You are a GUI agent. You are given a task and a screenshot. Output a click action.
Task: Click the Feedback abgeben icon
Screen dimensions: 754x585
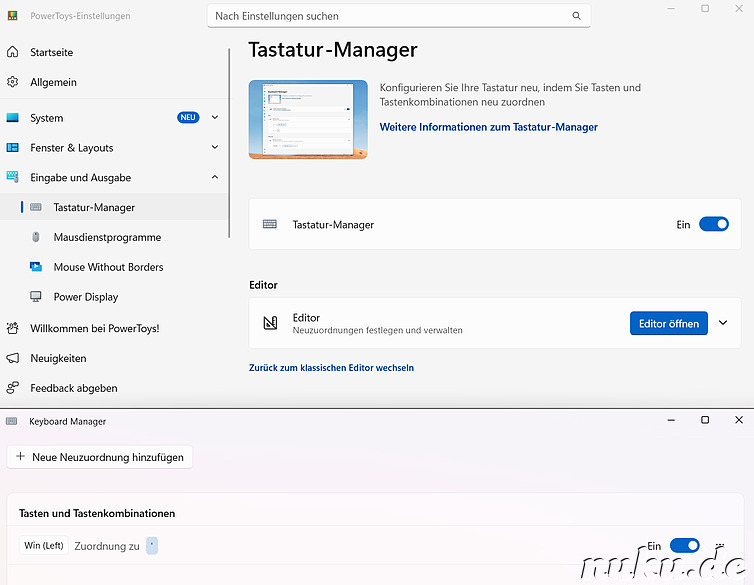pyautogui.click(x=13, y=388)
